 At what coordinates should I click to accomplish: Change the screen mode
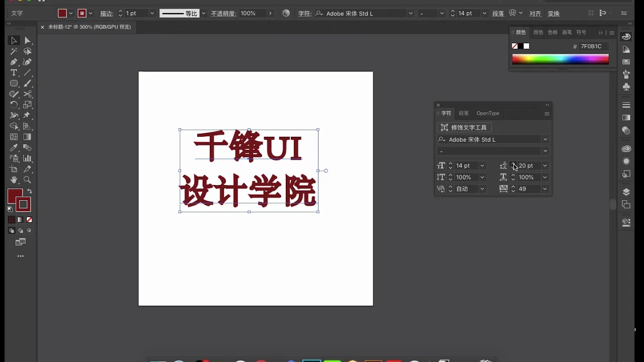21,242
